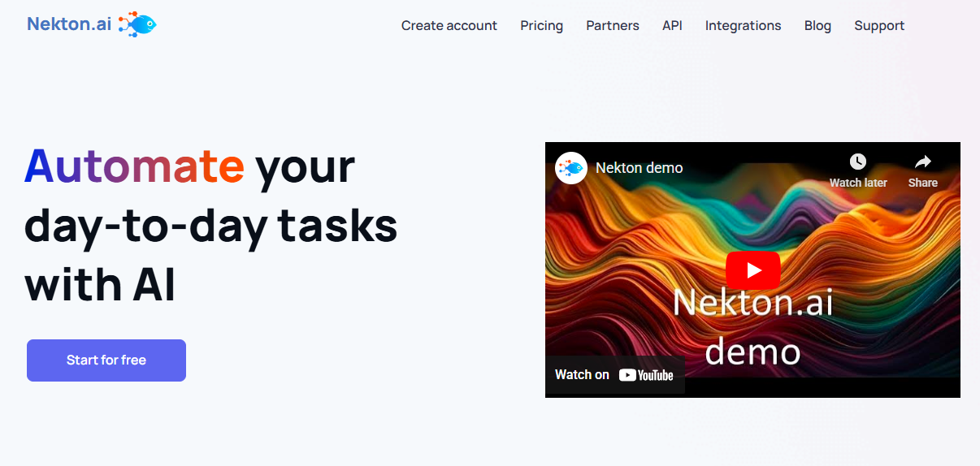The image size is (980, 466).
Task: Navigate to the API page
Action: coord(672,26)
